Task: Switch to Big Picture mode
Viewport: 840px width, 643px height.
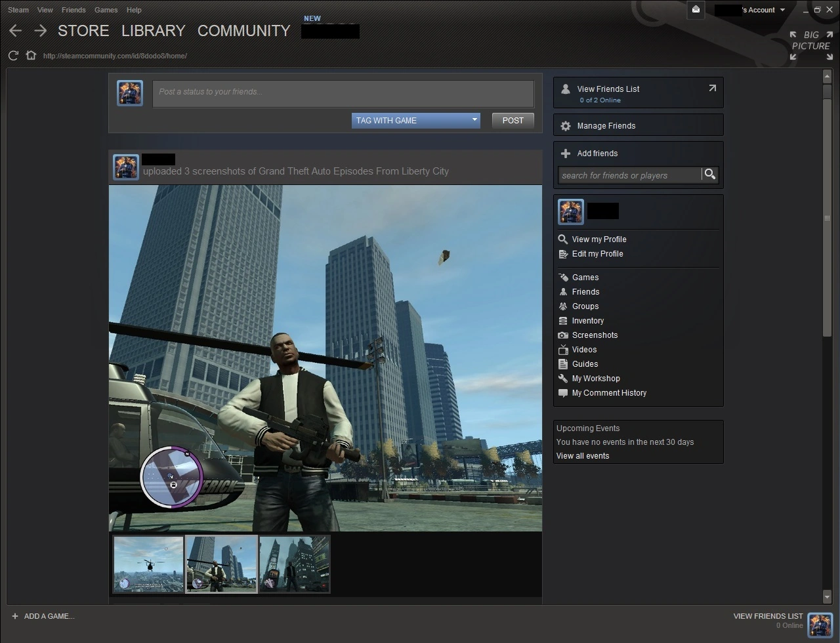Action: pyautogui.click(x=811, y=45)
